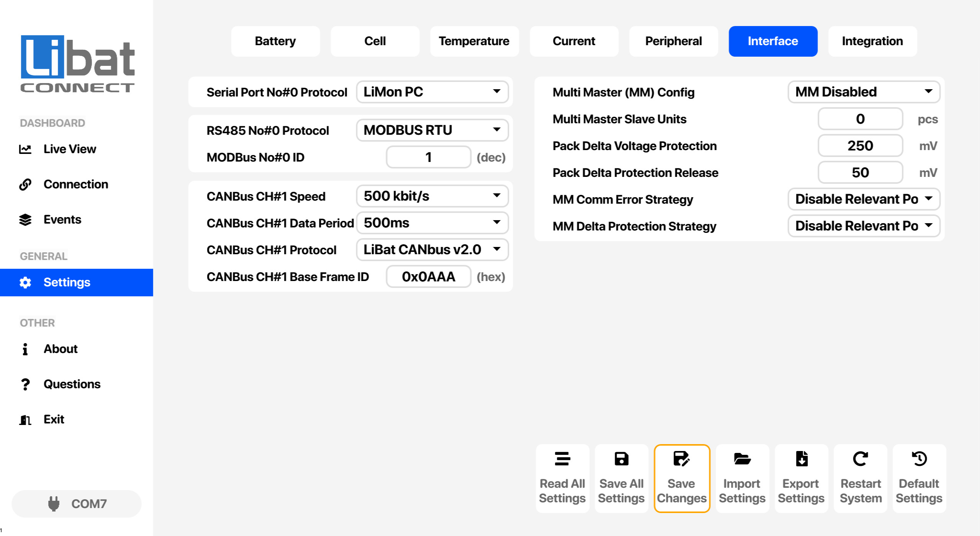
Task: Select the Integration tab
Action: pyautogui.click(x=872, y=41)
